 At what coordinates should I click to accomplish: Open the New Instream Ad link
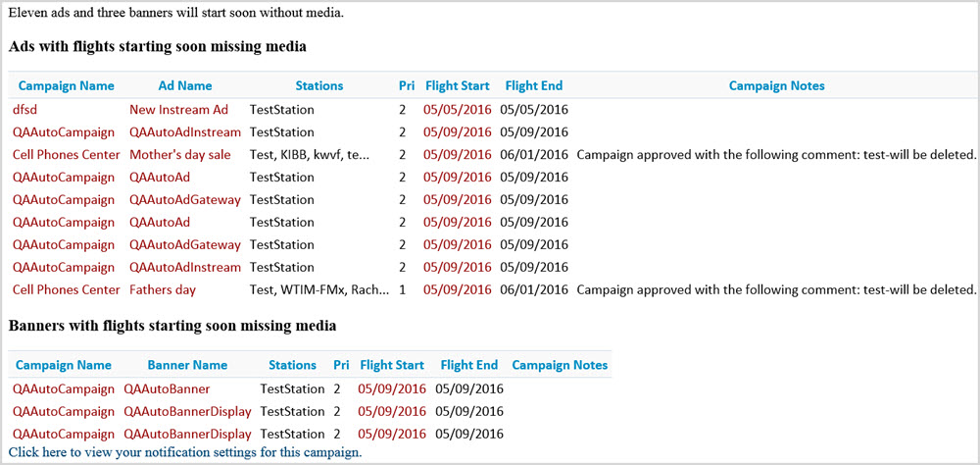178,110
